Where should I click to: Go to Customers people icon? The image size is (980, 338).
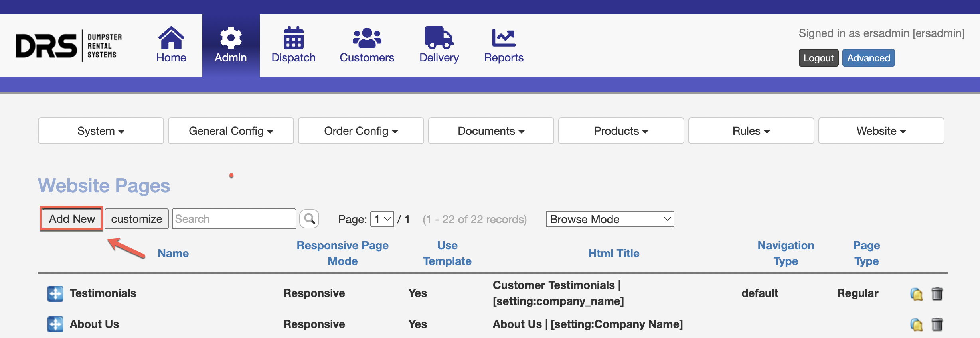367,38
